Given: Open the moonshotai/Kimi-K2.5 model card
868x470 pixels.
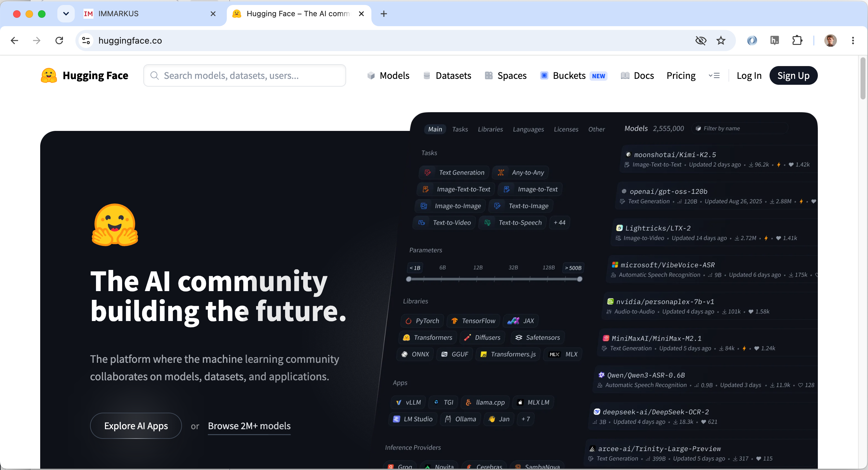Looking at the screenshot, I should (719, 159).
